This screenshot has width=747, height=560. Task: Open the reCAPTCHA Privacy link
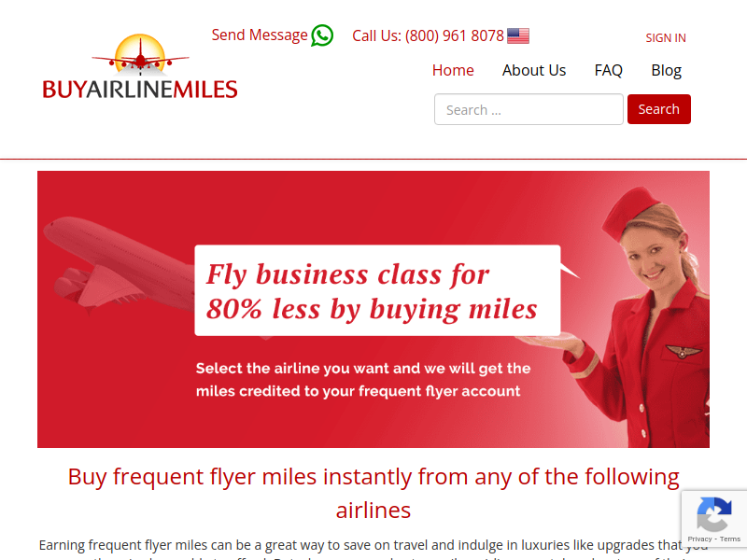[699, 539]
